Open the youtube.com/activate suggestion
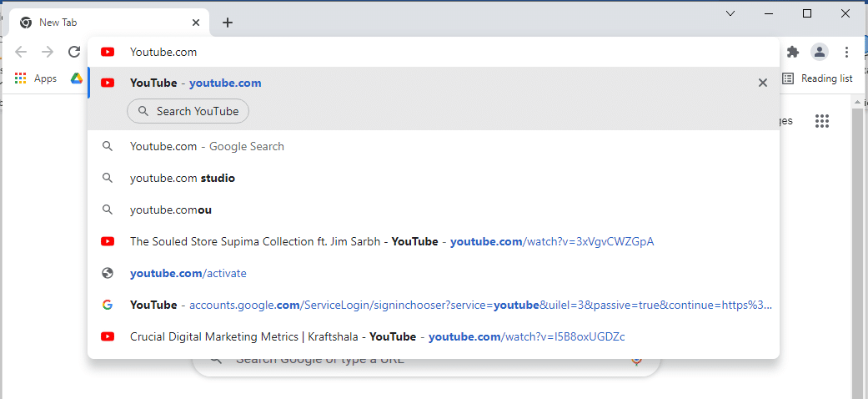The width and height of the screenshot is (868, 399). coord(434,273)
